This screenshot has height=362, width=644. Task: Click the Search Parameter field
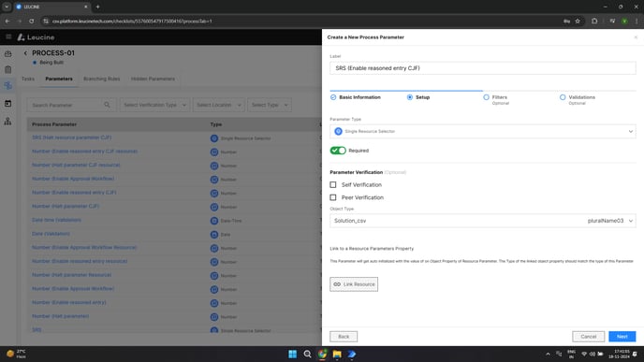tap(71, 105)
